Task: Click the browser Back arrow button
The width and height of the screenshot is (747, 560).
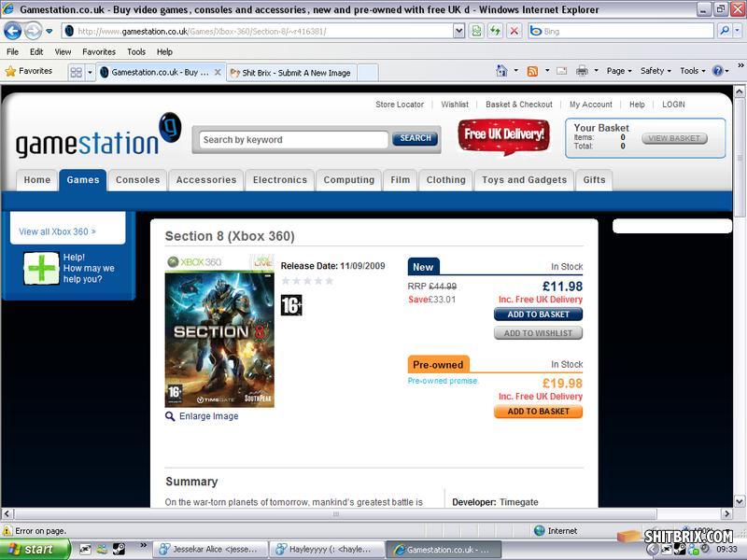Action: tap(13, 32)
